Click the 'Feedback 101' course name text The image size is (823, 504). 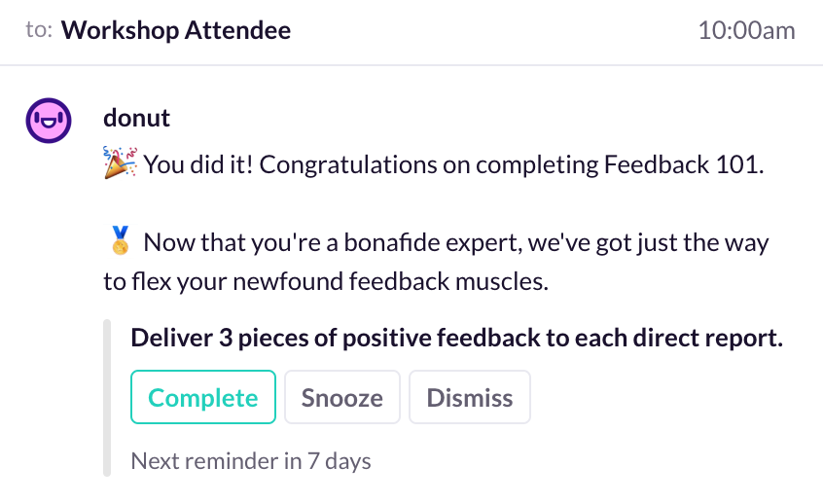684,164
